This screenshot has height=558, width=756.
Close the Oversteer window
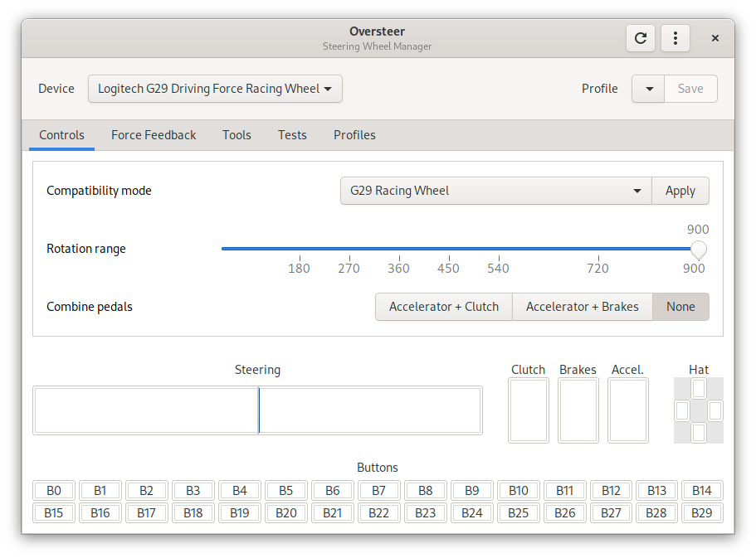click(715, 38)
